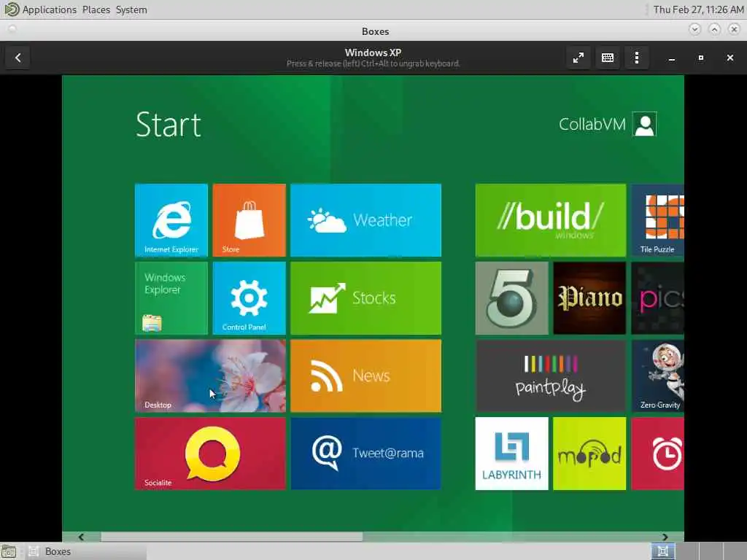Launch the Stocks tile
Screen dimensions: 747x560
(x=365, y=298)
